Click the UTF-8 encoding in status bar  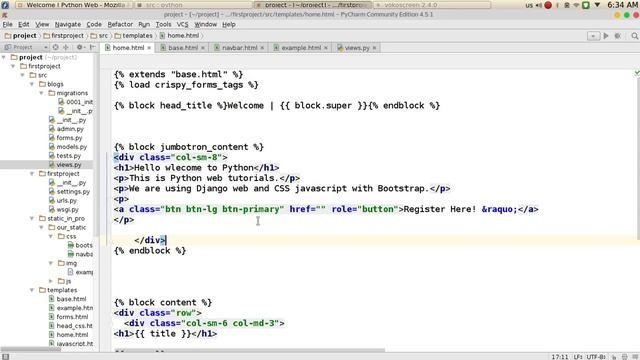[596, 357]
